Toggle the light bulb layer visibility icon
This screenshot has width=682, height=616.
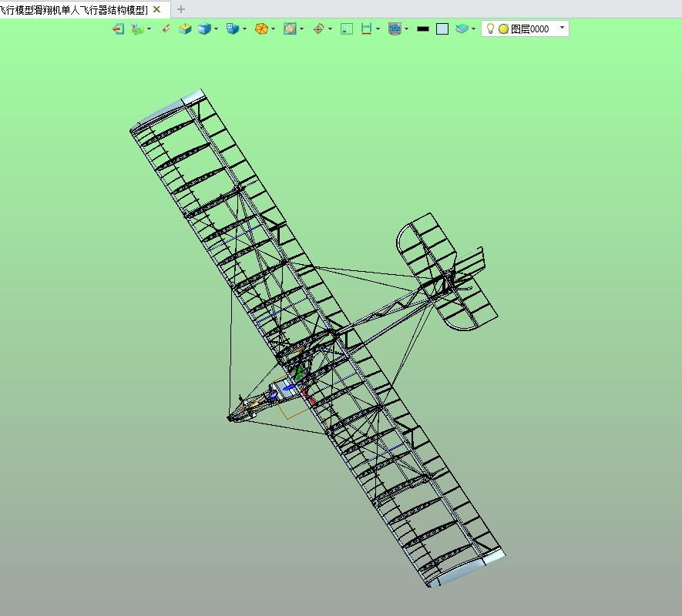click(490, 28)
